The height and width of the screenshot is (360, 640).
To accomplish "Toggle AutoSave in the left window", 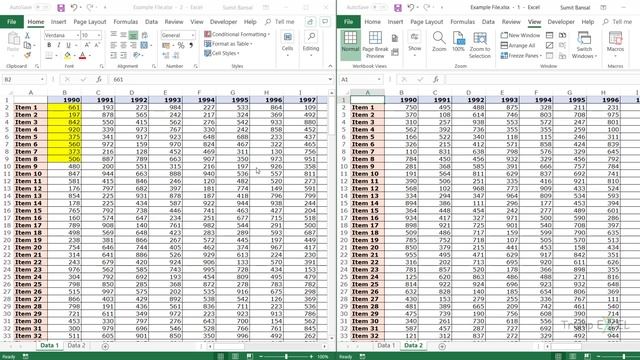I will coord(42,7).
